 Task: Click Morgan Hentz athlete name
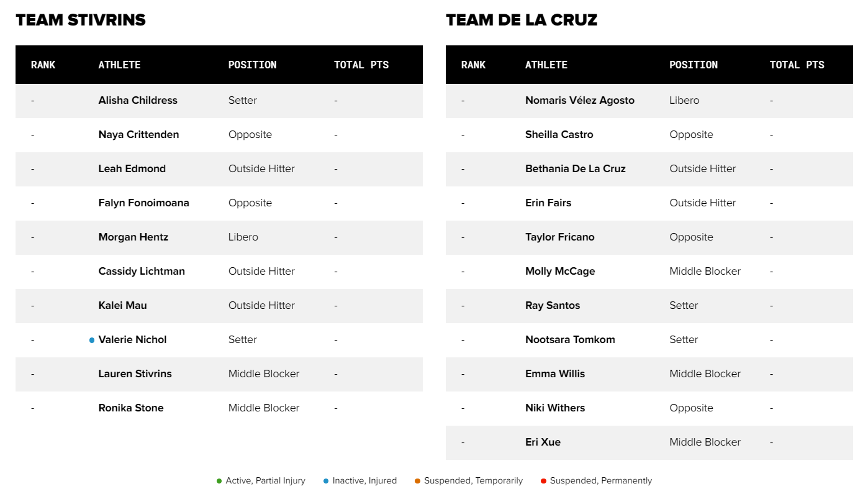(133, 237)
